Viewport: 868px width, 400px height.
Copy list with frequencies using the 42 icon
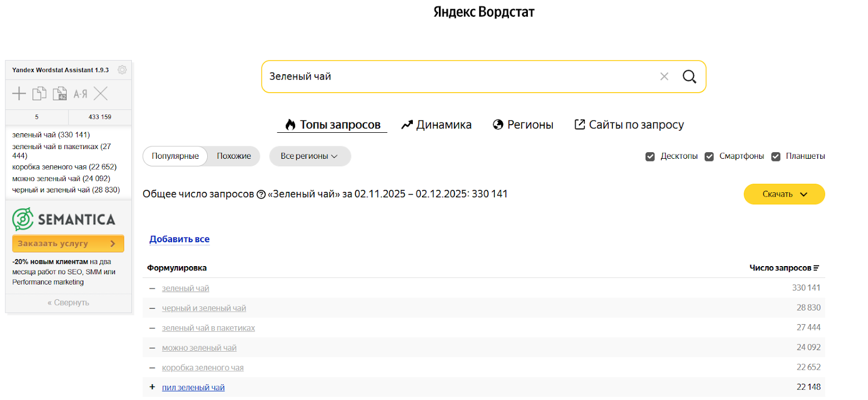pyautogui.click(x=60, y=94)
